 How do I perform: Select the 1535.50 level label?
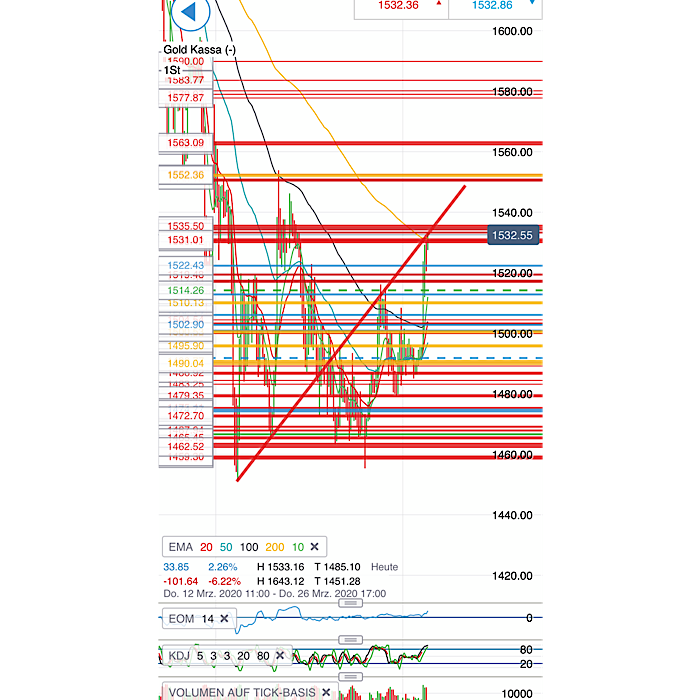pos(186,226)
